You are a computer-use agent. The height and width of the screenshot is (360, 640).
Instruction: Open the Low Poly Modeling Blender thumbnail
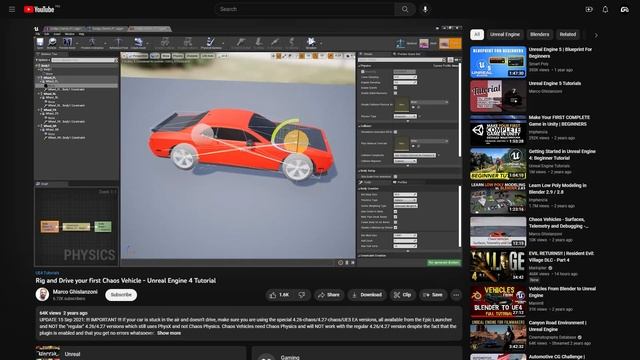coord(498,198)
